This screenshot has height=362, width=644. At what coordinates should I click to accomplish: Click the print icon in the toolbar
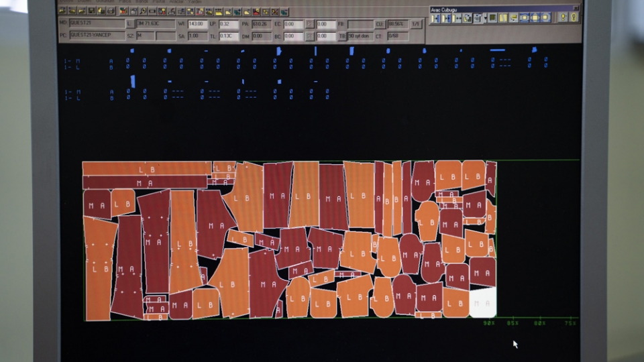point(111,11)
